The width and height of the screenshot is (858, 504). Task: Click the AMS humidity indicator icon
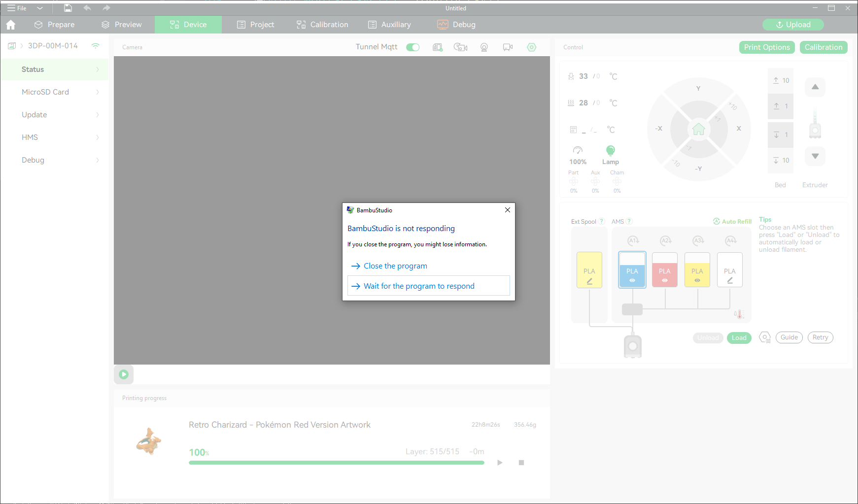click(739, 314)
